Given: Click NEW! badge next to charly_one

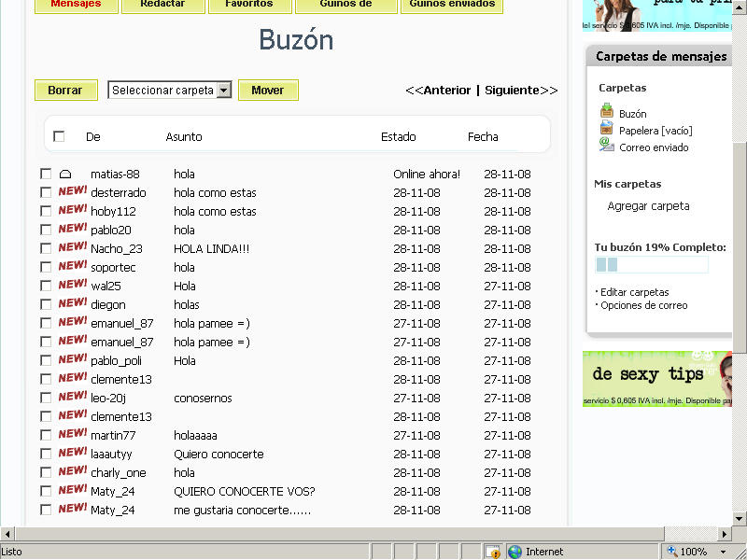Looking at the screenshot, I should point(73,471).
